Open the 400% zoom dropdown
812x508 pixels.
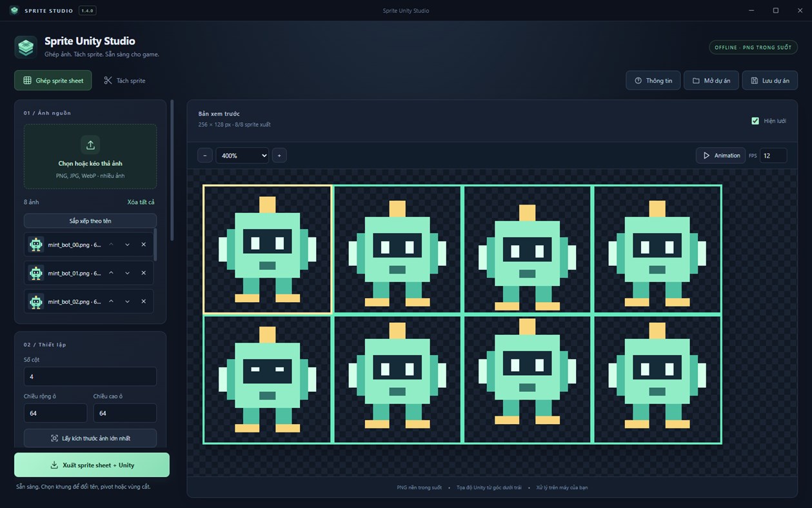(242, 156)
